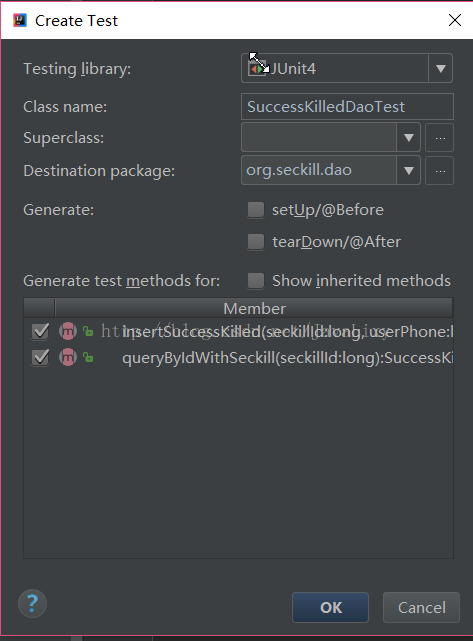Click the Class name text field
Screen dimensions: 473x641
347,107
